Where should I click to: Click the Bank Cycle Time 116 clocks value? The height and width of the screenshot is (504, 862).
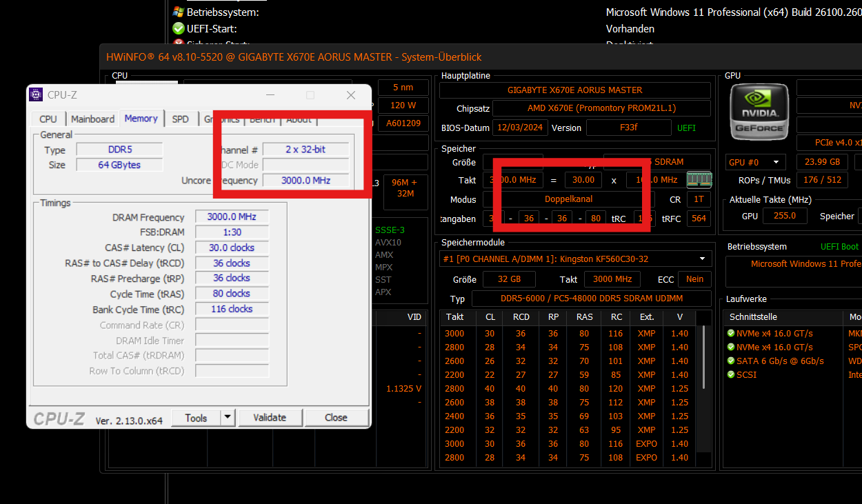click(232, 309)
